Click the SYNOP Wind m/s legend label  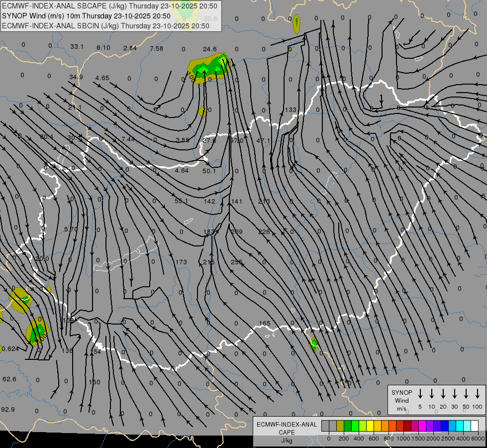click(402, 400)
